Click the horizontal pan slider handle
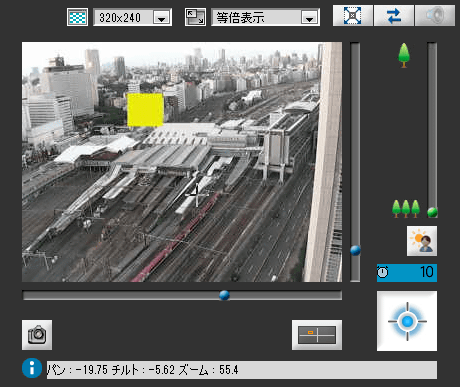Viewport: 460px width, 387px height. coord(224,295)
